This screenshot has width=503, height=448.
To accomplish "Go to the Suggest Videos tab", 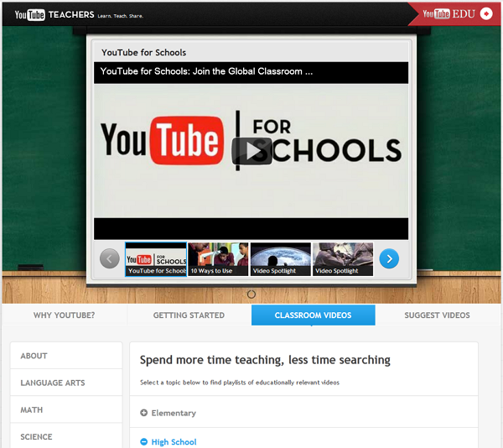I will 437,315.
